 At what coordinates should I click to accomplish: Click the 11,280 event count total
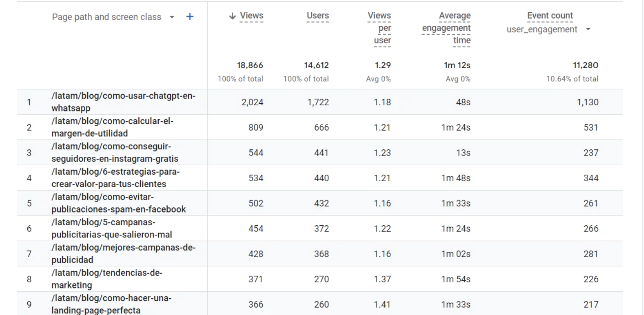pyautogui.click(x=585, y=65)
